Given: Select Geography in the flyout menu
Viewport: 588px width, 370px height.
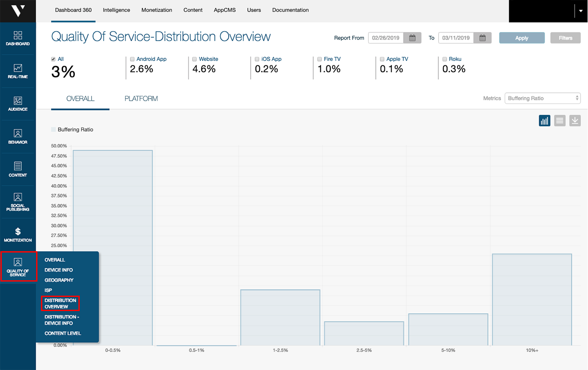Looking at the screenshot, I should [59, 280].
